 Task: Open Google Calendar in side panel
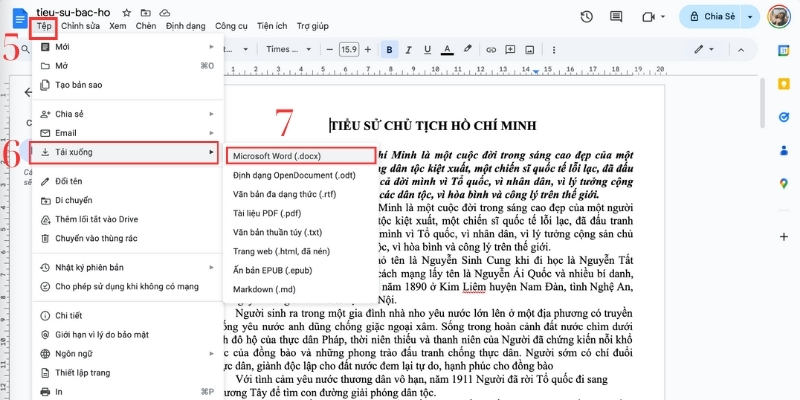[x=784, y=50]
